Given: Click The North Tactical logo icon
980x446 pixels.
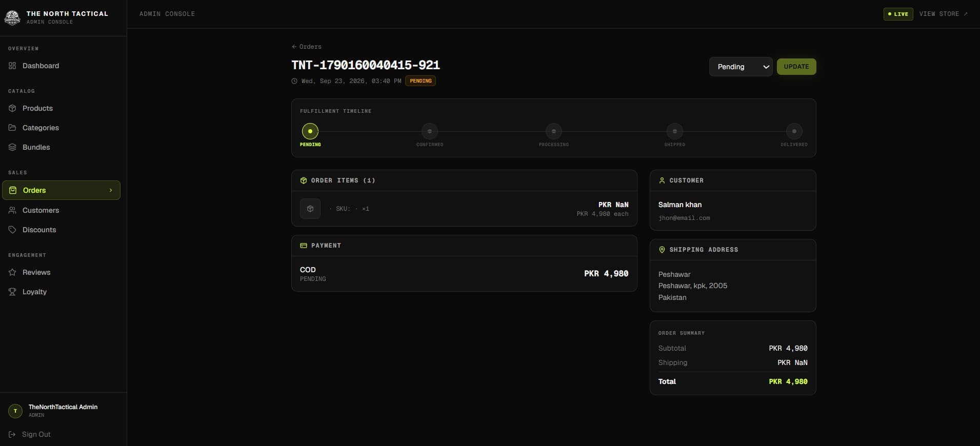Looking at the screenshot, I should pyautogui.click(x=12, y=17).
